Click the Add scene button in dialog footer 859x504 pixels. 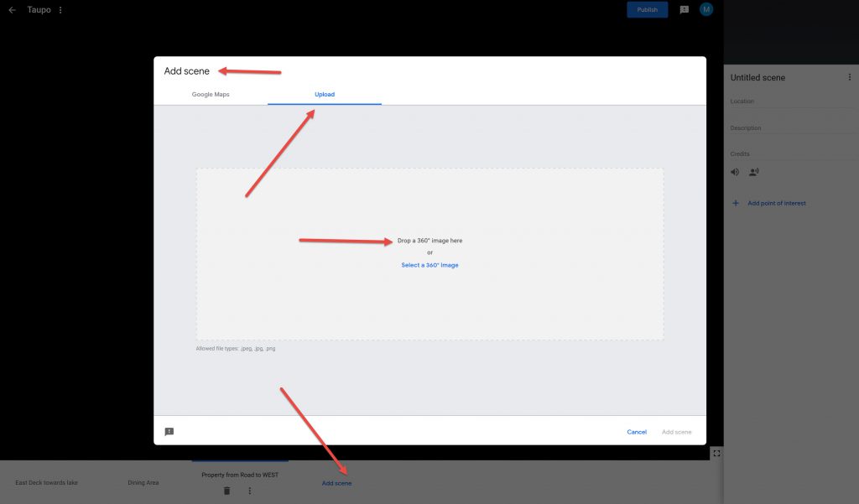[x=677, y=432]
